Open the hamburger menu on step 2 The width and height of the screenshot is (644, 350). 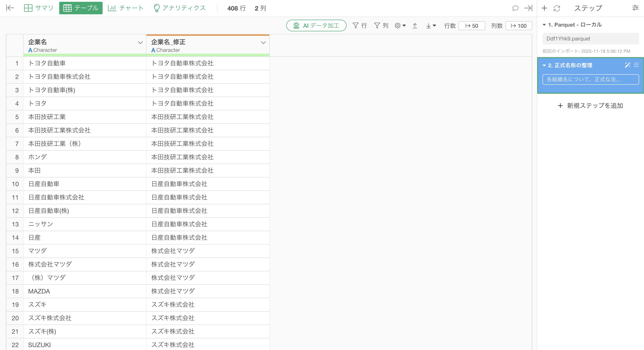tap(636, 65)
